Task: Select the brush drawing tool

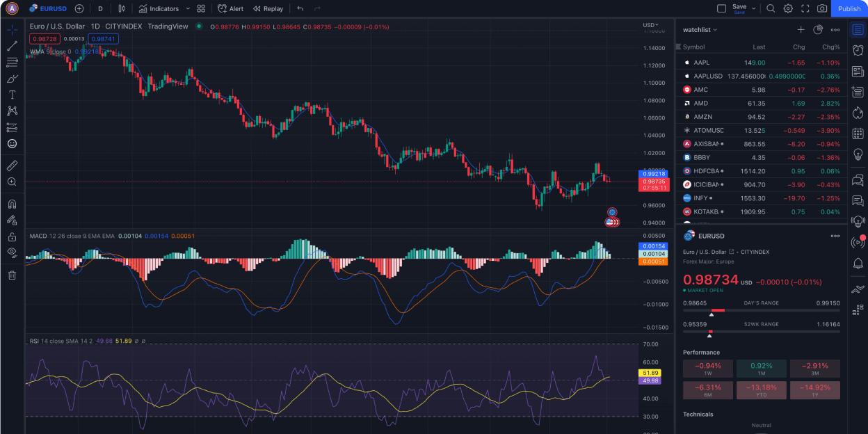Action: pyautogui.click(x=12, y=79)
